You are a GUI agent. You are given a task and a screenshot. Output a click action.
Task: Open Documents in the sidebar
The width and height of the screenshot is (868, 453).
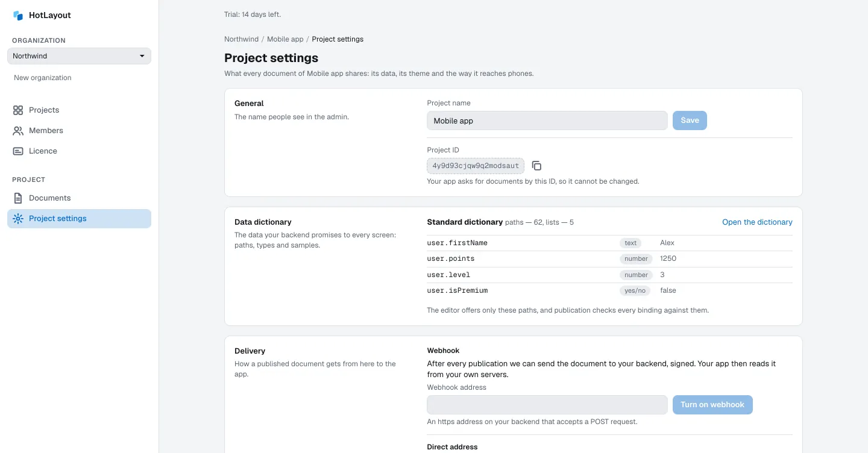pos(79,198)
